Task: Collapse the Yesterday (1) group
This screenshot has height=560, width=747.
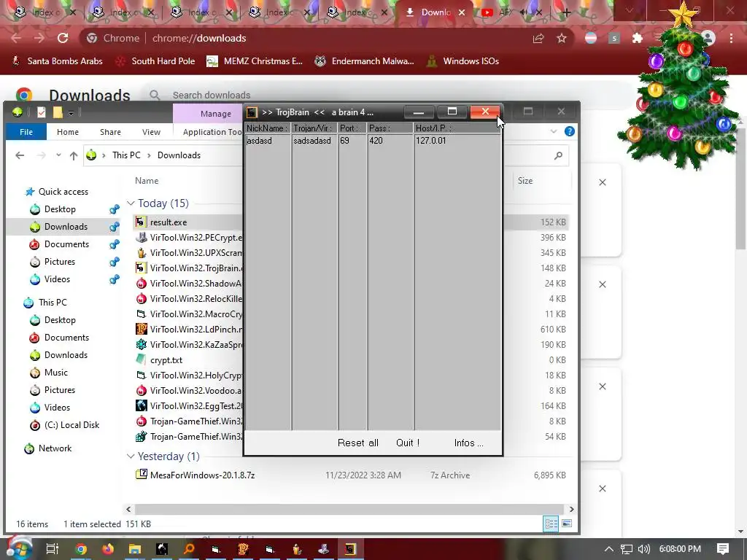Action: click(x=131, y=456)
